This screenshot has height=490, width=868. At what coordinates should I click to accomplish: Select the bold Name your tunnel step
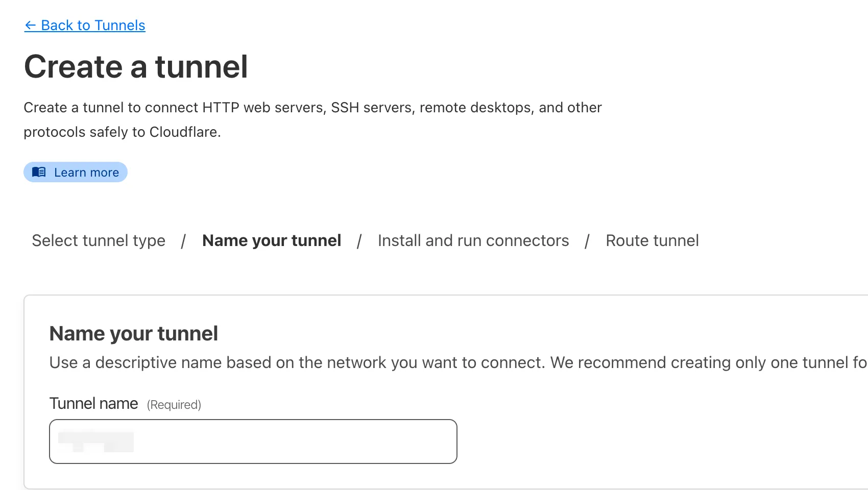pyautogui.click(x=272, y=240)
